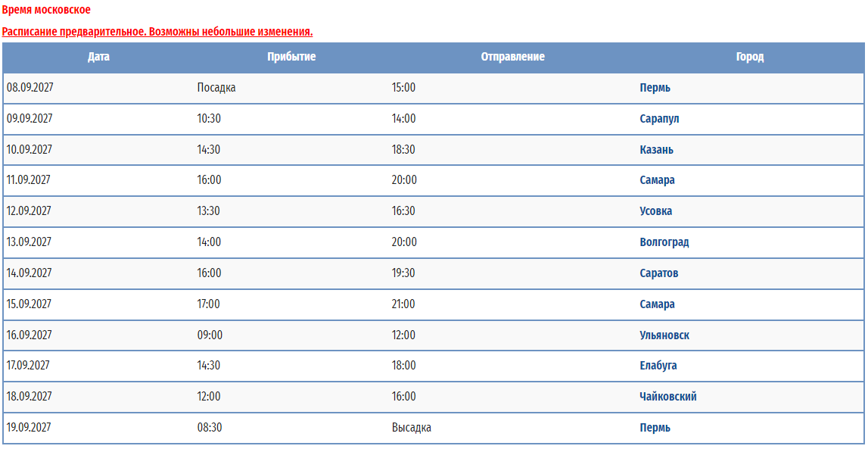Open the Усовка city link
This screenshot has width=868, height=449.
click(x=656, y=211)
